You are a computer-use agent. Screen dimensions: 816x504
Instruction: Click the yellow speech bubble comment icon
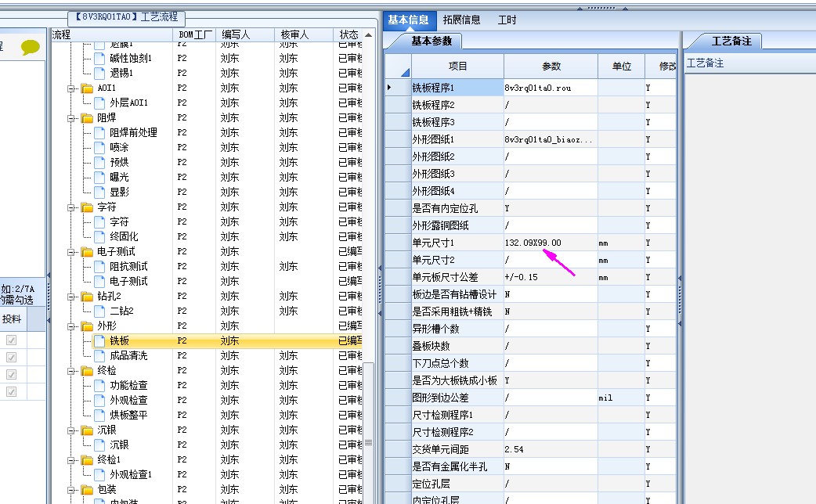point(31,47)
